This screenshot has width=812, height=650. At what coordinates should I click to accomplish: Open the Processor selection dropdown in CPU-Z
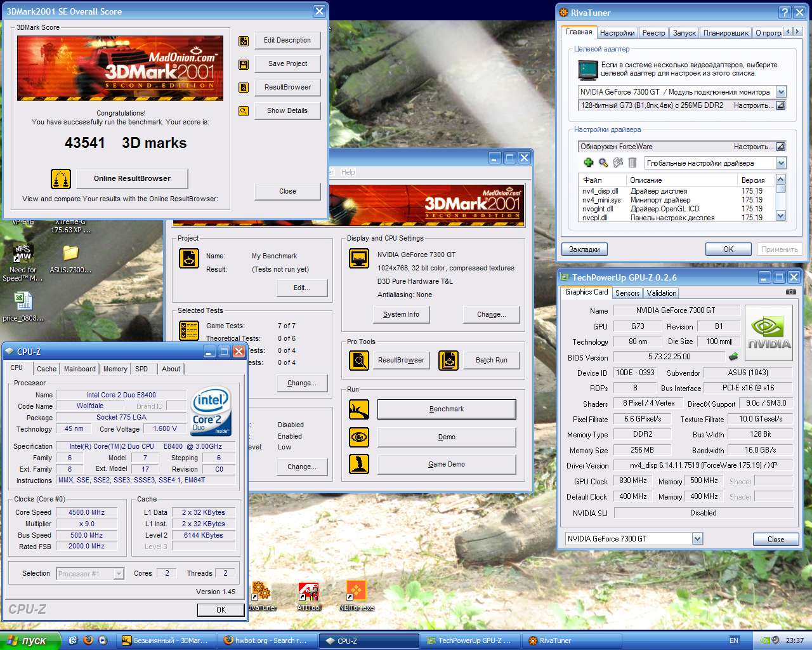(x=119, y=574)
